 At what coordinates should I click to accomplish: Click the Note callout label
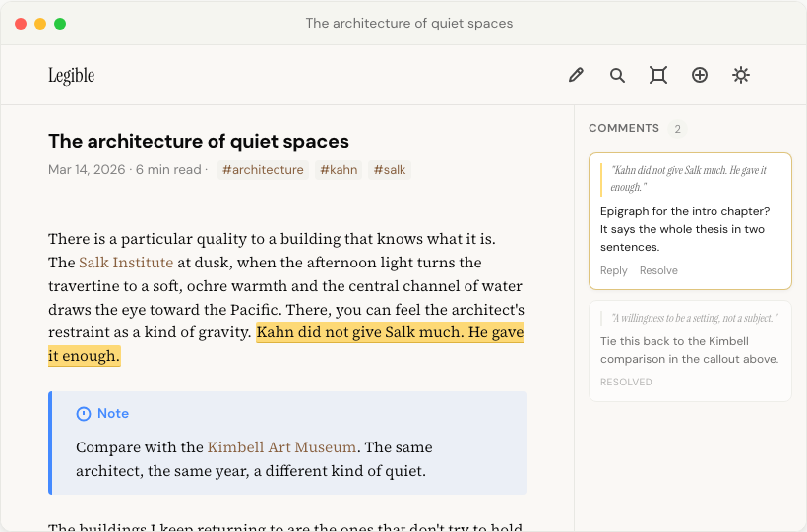(113, 414)
